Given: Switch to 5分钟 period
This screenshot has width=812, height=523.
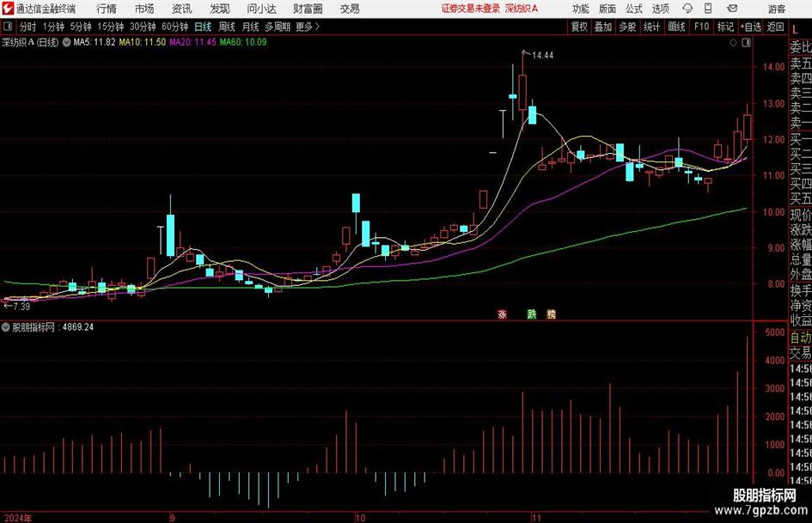Looking at the screenshot, I should tap(81, 27).
